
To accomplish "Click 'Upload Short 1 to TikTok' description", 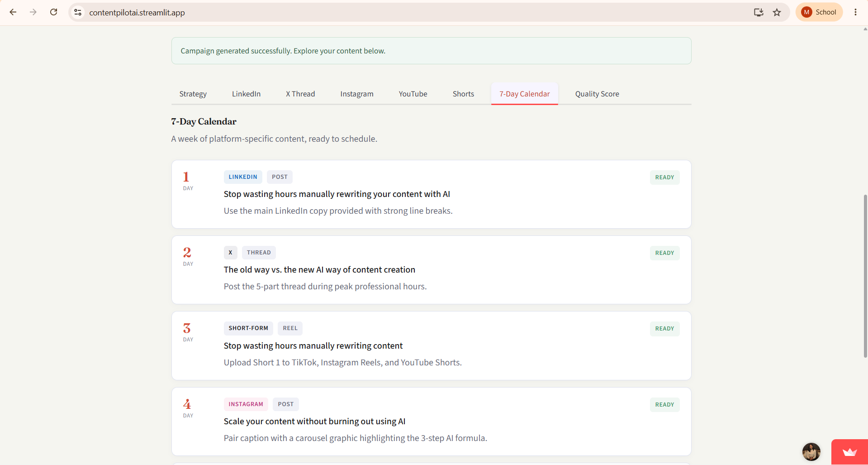I will [343, 363].
